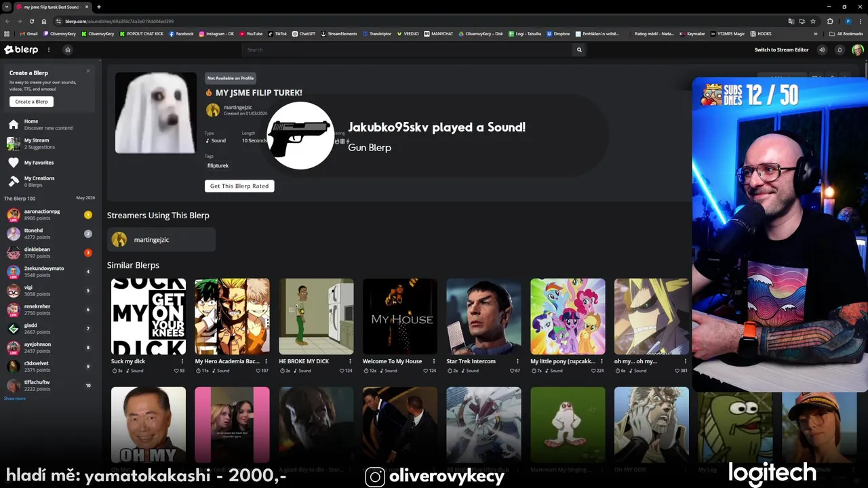The image size is (868, 488).
Task: Open the apps grid icon in the bookmarks bar
Action: (x=7, y=33)
